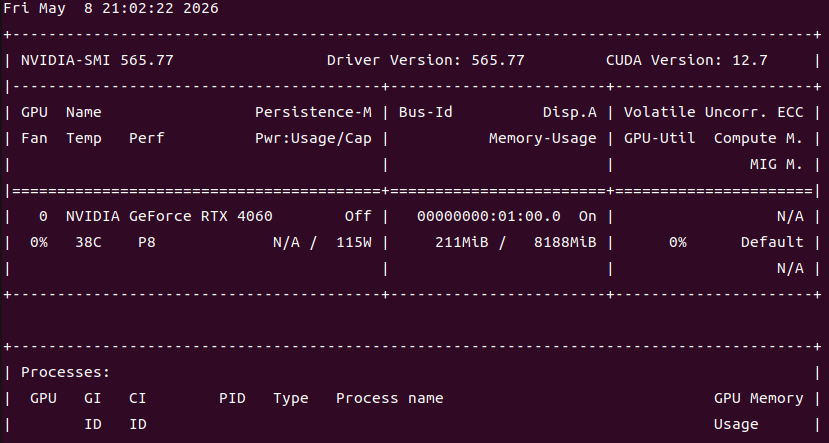The width and height of the screenshot is (829, 443).
Task: Click the Volatile Uncorr. ECC header
Action: click(x=714, y=112)
